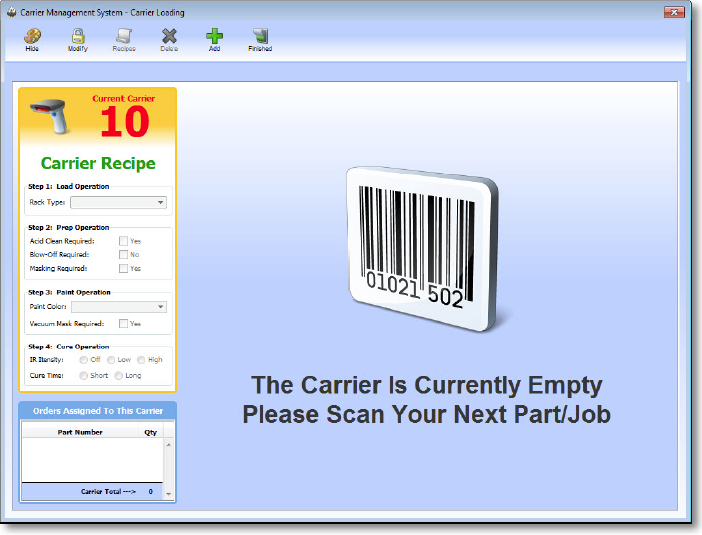
Task: Click the Qty column header
Action: coord(151,432)
